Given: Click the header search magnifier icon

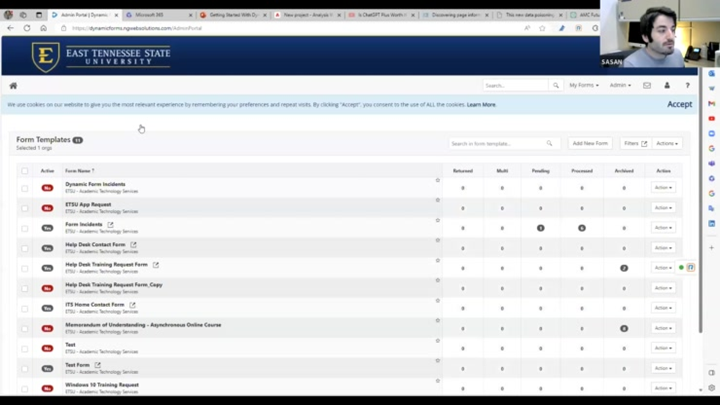Looking at the screenshot, I should coord(556,85).
